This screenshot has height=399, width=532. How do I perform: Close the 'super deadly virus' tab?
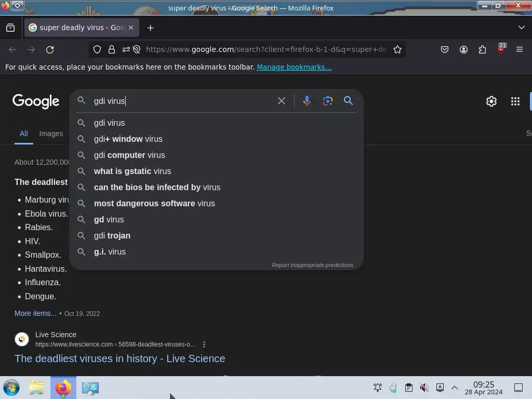(x=131, y=28)
